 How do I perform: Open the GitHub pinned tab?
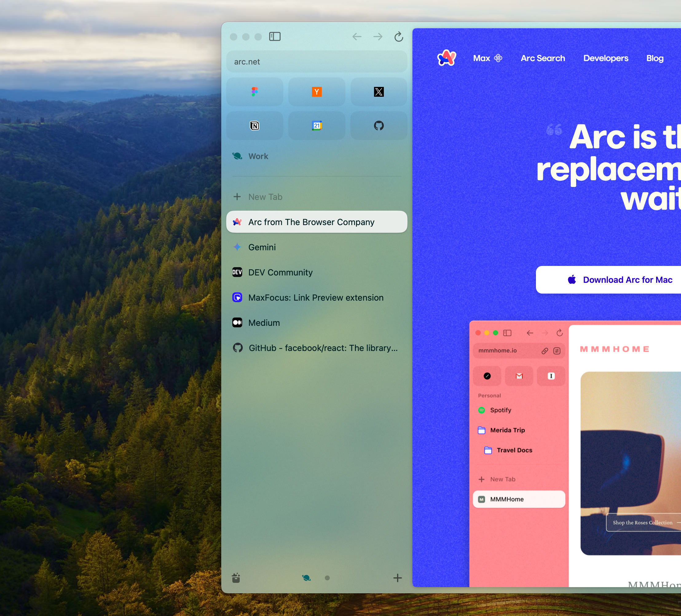(x=379, y=125)
